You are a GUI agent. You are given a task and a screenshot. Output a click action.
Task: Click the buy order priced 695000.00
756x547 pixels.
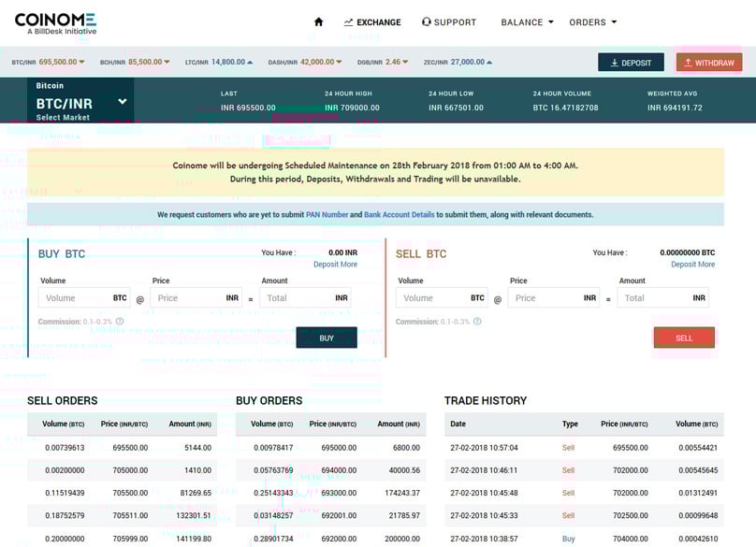click(x=331, y=448)
